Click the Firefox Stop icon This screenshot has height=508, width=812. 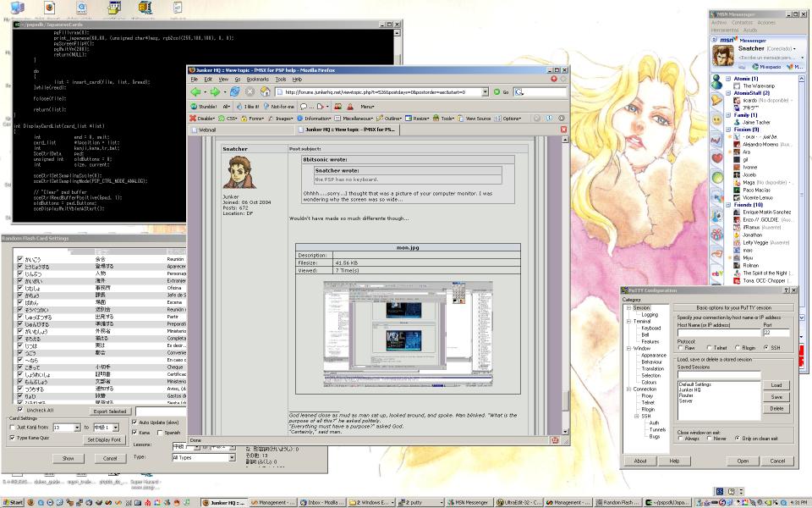[250, 91]
